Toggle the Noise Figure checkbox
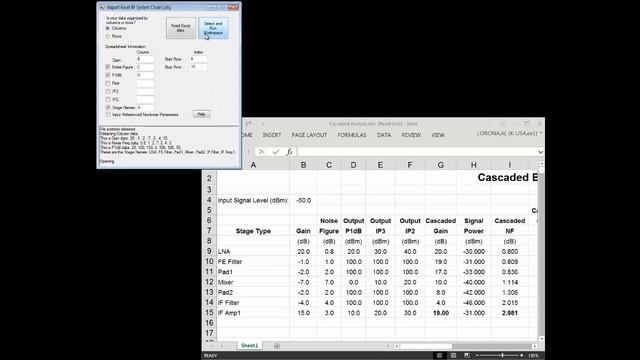Screen dimensions: 640x360 [x=108, y=67]
